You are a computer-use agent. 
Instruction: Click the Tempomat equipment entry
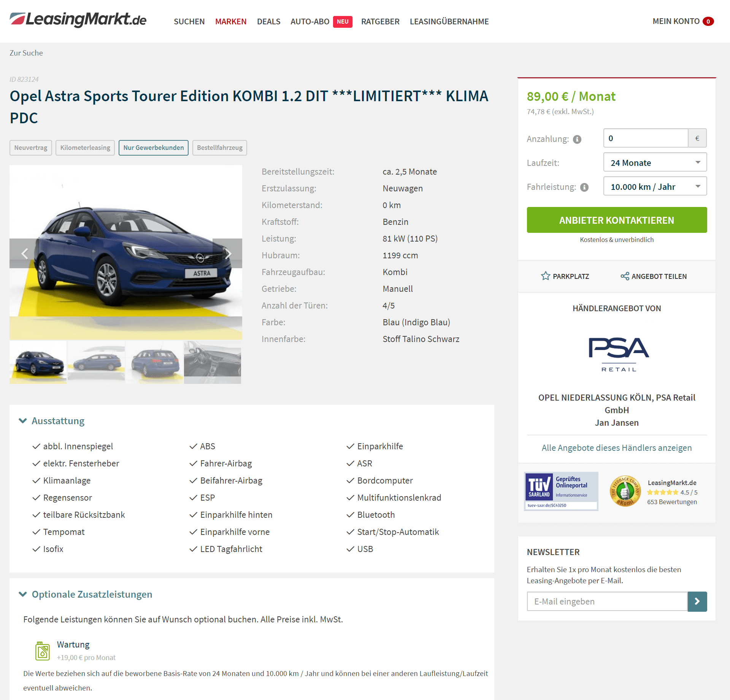[64, 532]
